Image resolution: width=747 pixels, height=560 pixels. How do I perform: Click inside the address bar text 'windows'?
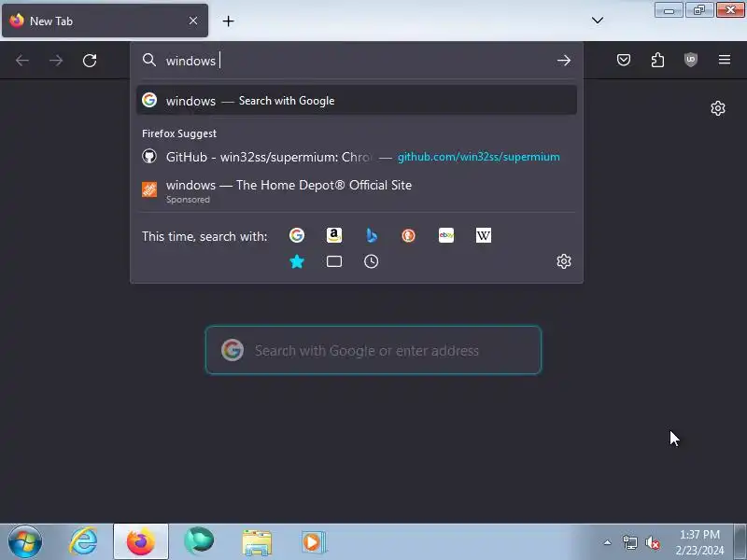pyautogui.click(x=190, y=61)
